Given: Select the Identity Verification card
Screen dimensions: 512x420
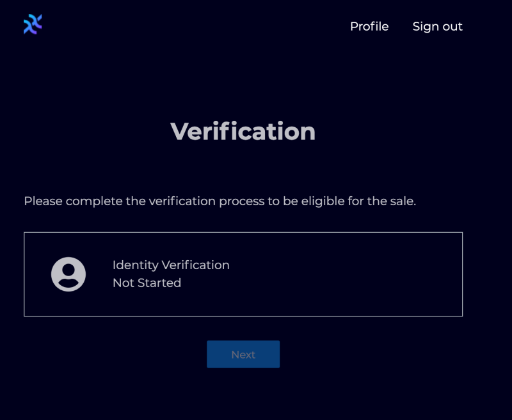Looking at the screenshot, I should [243, 274].
